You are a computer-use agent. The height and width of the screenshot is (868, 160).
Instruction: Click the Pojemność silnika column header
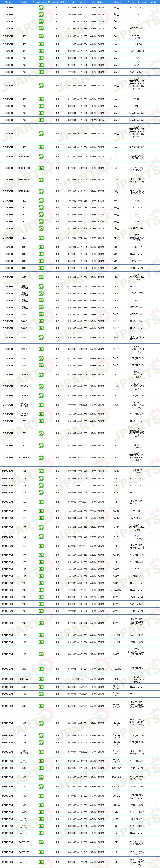(57, 2)
